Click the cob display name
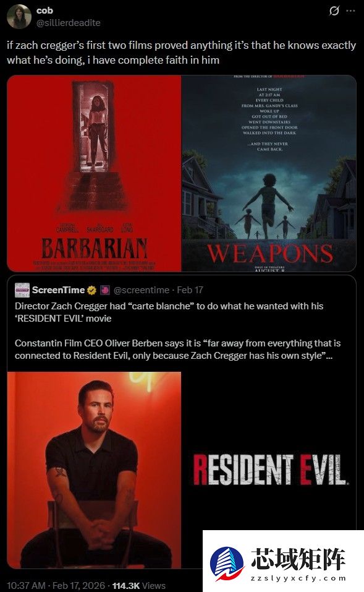The width and height of the screenshot is (364, 592). pos(44,11)
